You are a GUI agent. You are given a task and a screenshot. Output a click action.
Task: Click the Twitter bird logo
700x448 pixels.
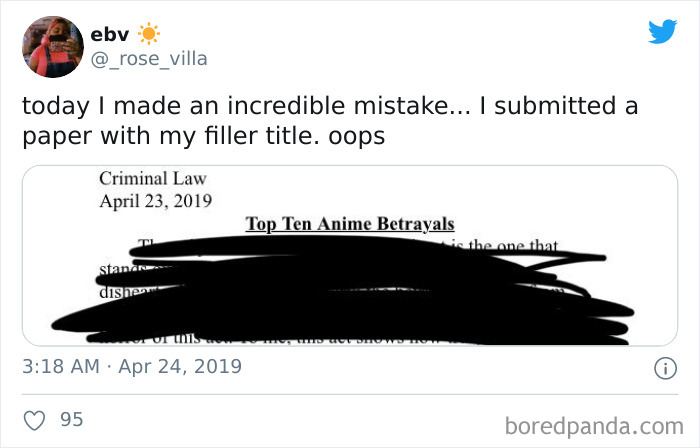pyautogui.click(x=662, y=31)
